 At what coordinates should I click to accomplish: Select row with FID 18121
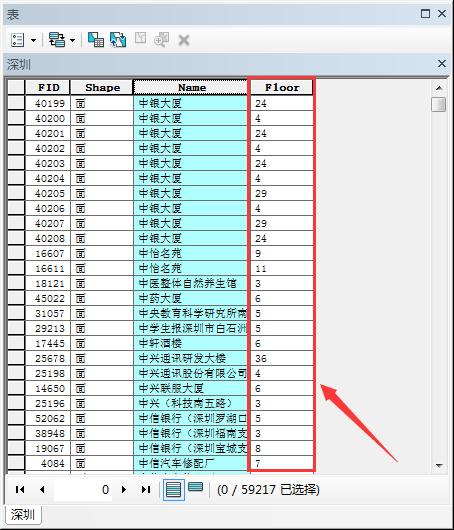16,283
